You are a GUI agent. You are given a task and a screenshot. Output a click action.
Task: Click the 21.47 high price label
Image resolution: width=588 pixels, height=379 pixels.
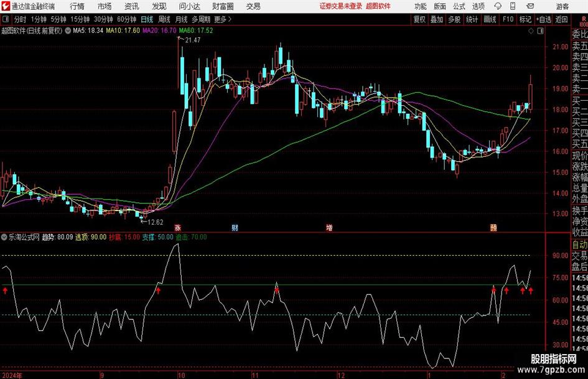193,40
